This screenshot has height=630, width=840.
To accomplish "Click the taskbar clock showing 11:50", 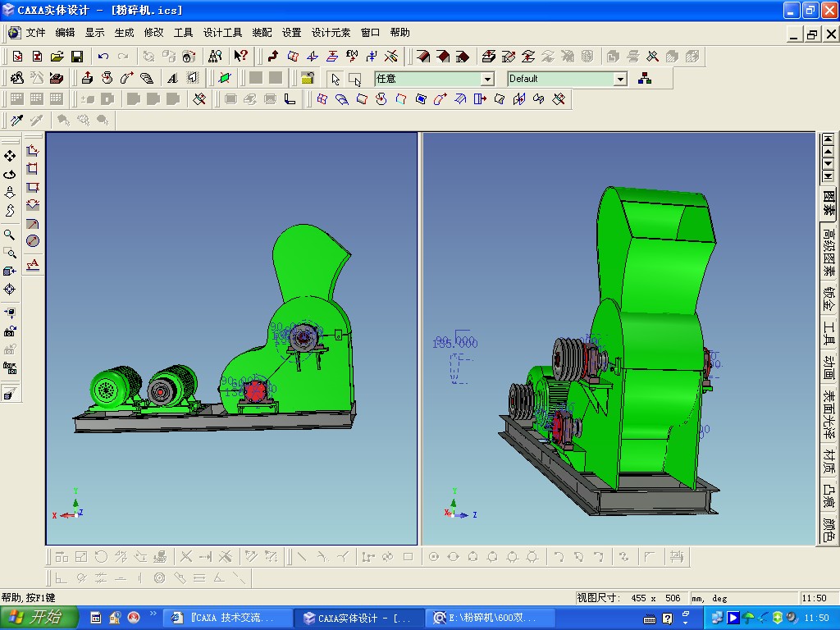I will (816, 618).
